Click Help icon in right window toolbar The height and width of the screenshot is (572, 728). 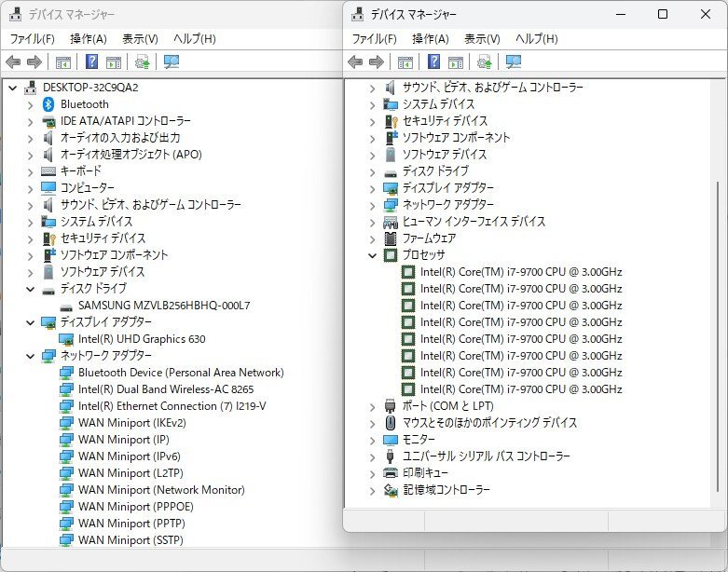click(x=434, y=61)
